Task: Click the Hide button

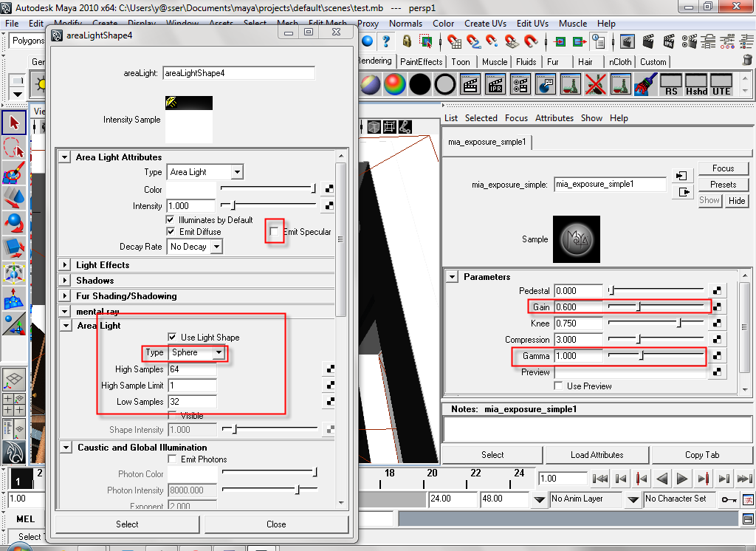Action: [x=736, y=201]
